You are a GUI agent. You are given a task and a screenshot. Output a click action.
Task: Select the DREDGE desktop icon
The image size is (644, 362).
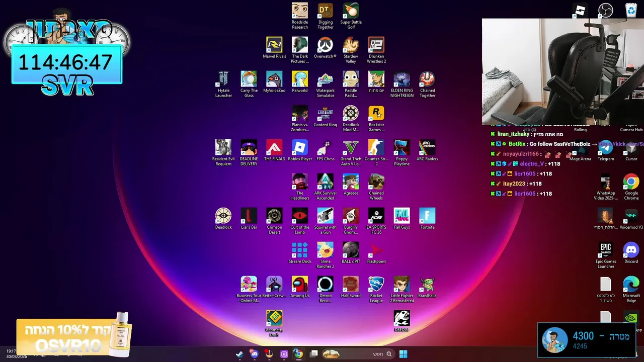tap(402, 321)
